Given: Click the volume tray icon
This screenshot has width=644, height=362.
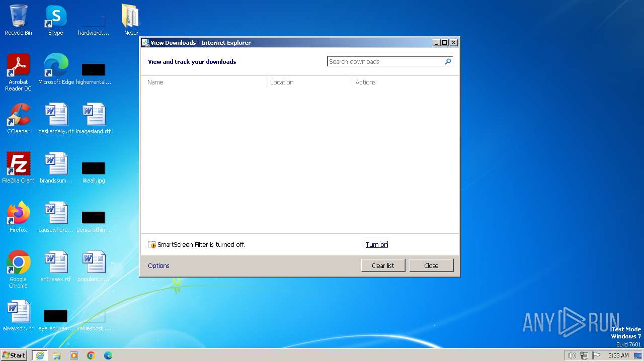Looking at the screenshot, I should click(x=572, y=355).
